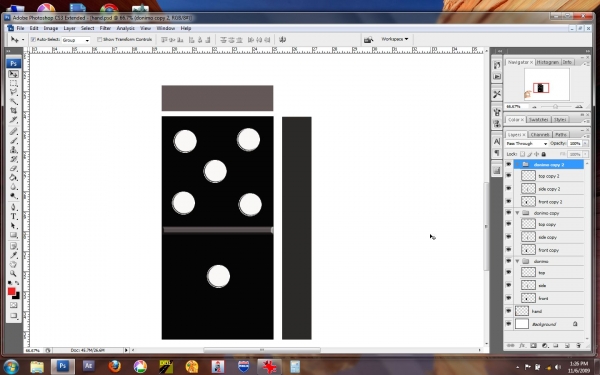Select the Lasso tool

click(x=13, y=92)
